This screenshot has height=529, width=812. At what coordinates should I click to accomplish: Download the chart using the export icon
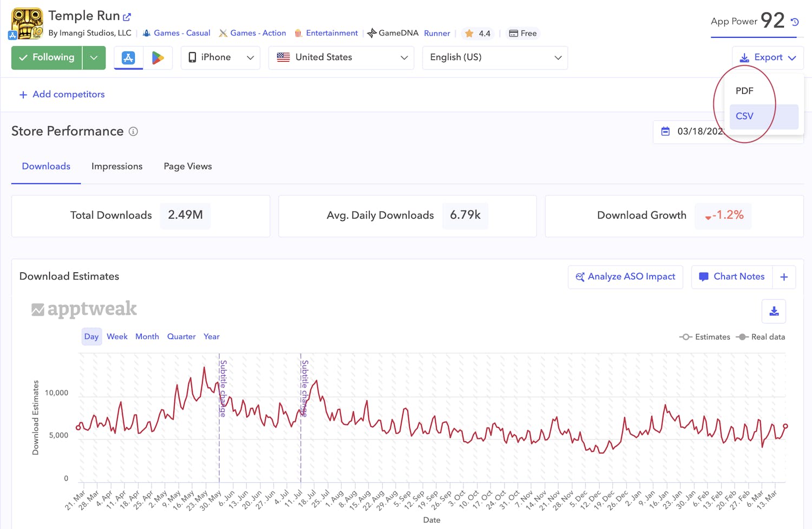point(774,311)
